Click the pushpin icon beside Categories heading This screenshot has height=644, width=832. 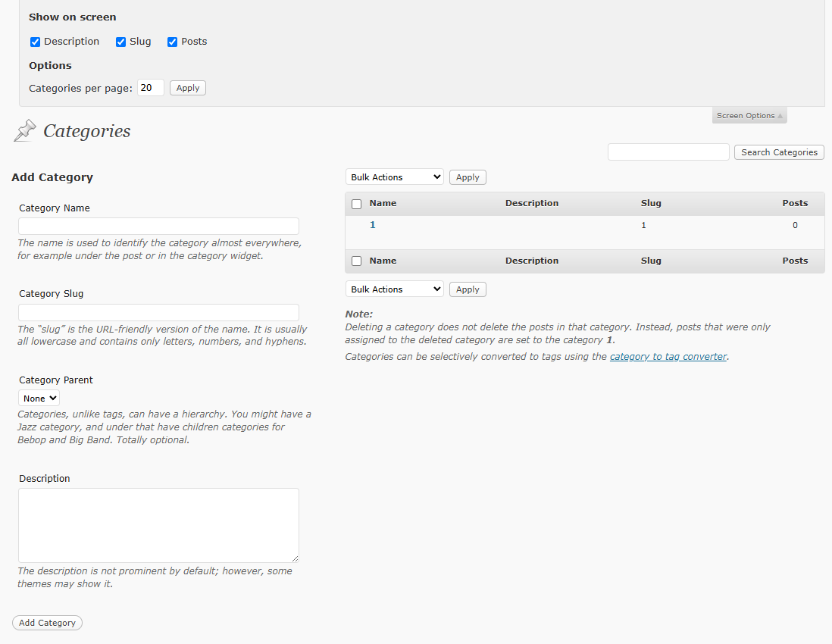point(24,130)
